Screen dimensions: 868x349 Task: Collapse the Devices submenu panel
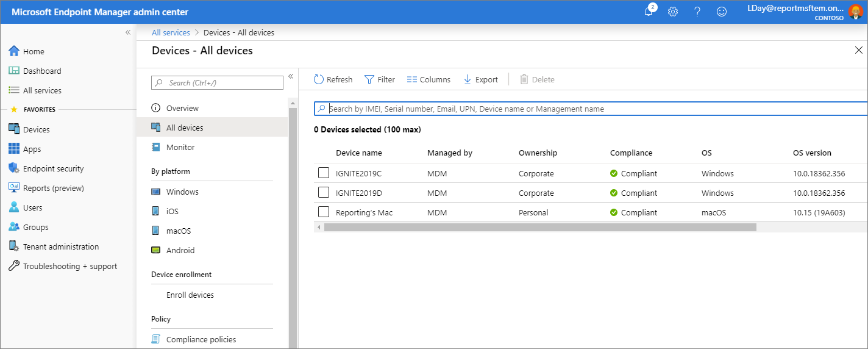click(291, 76)
